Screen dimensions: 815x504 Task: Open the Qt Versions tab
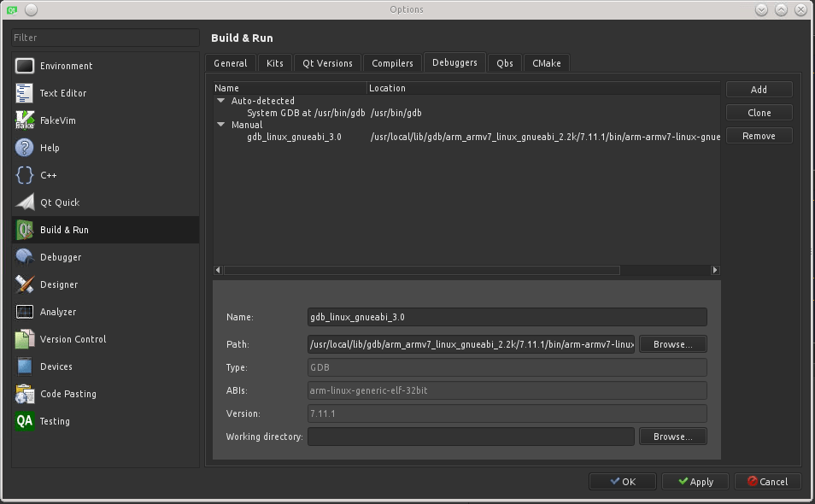point(327,63)
